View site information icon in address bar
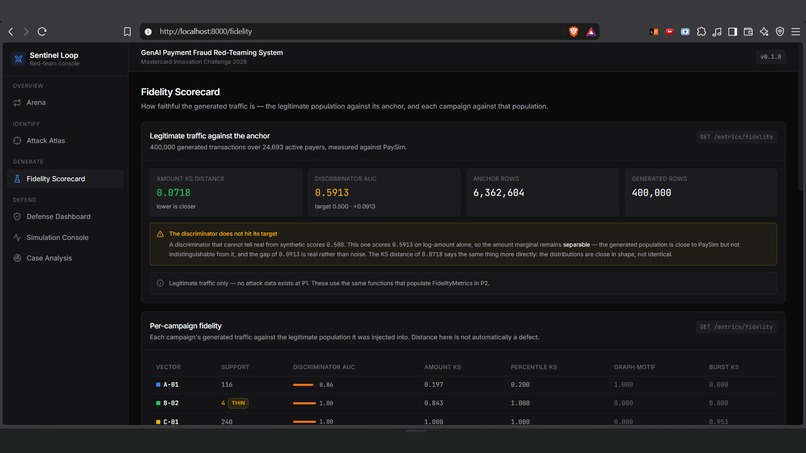This screenshot has height=453, width=806. (148, 31)
